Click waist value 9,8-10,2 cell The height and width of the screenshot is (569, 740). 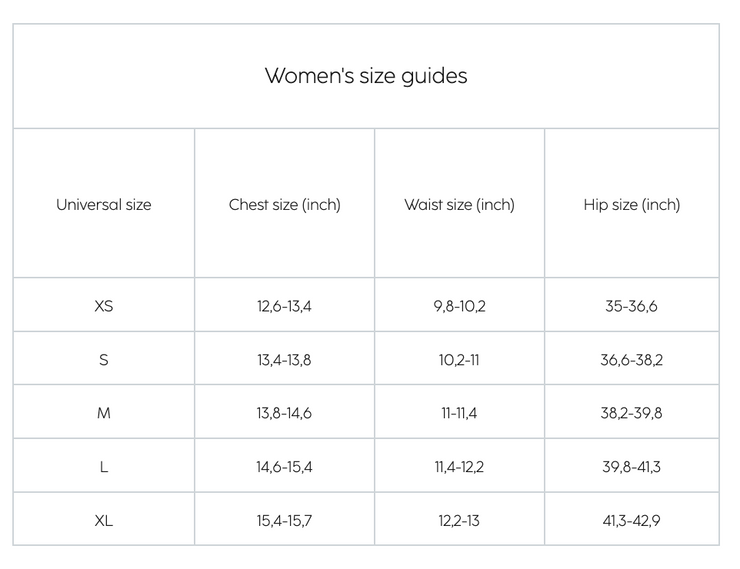459,306
